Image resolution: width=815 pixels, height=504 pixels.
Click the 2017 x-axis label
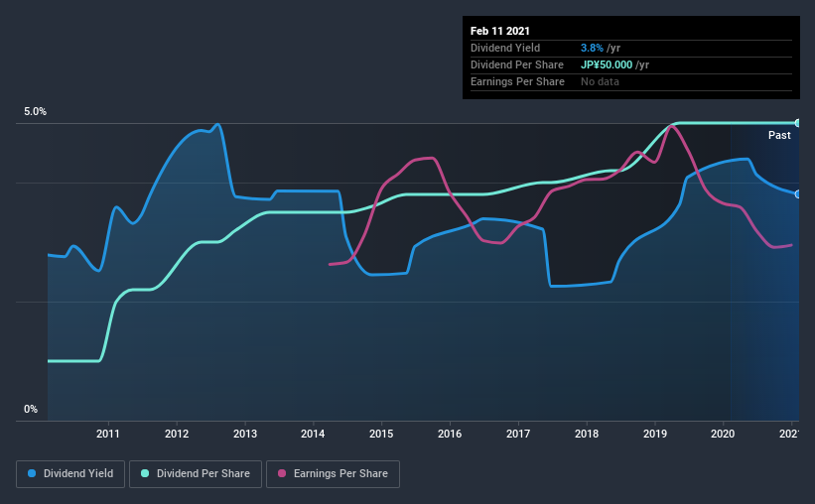coord(518,434)
